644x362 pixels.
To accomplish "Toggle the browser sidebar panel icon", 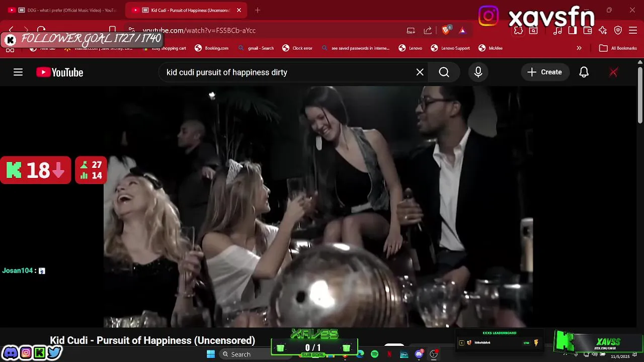I will [573, 31].
